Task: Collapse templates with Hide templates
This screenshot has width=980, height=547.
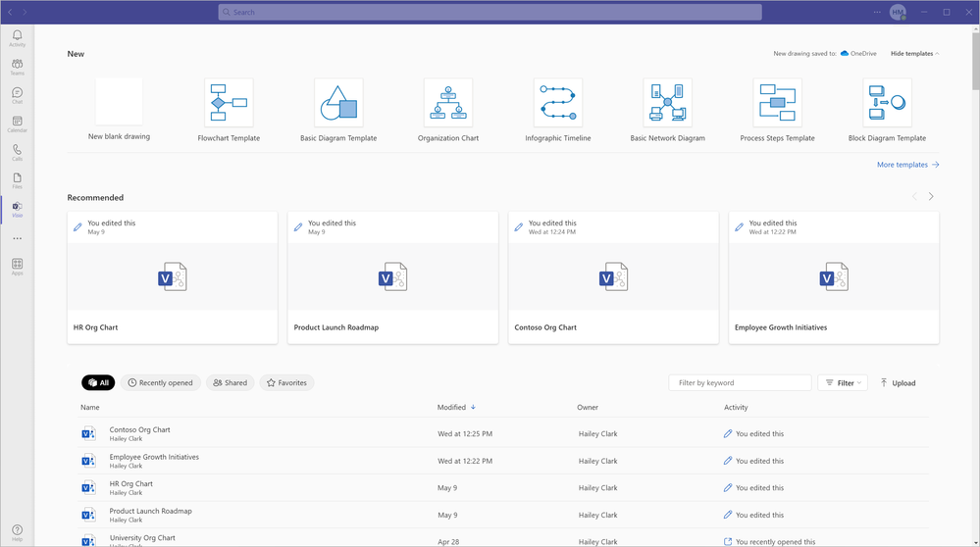Action: coord(914,54)
